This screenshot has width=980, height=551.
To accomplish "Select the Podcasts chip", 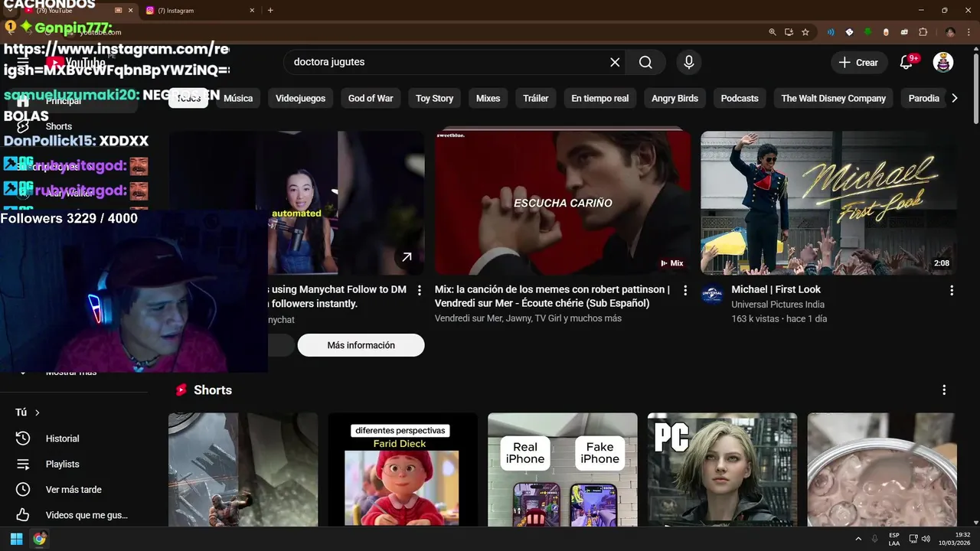I will pyautogui.click(x=740, y=98).
